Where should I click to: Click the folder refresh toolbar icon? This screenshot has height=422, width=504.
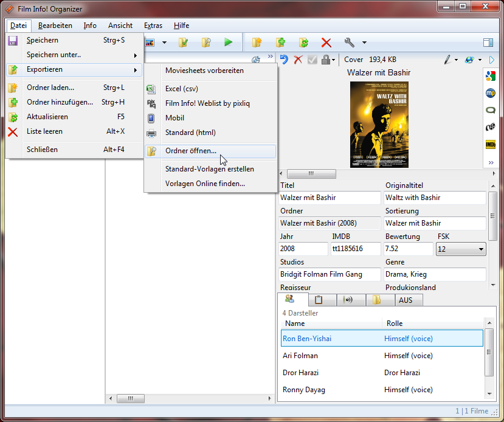303,42
